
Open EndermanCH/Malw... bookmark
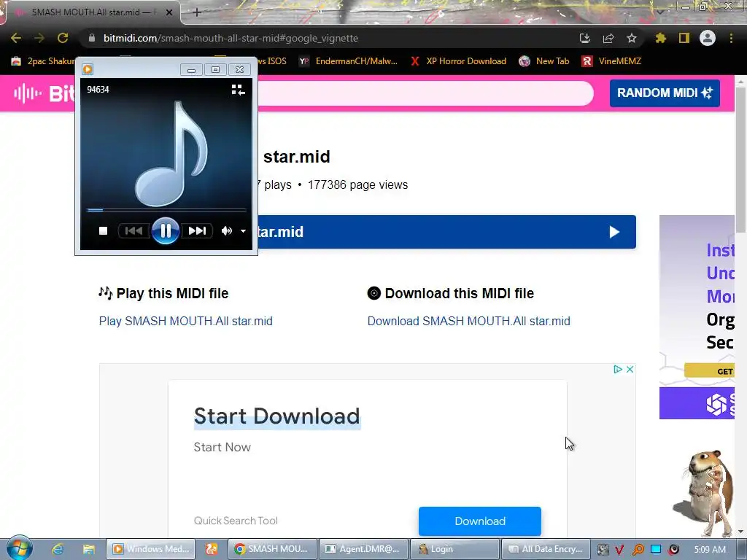(348, 61)
